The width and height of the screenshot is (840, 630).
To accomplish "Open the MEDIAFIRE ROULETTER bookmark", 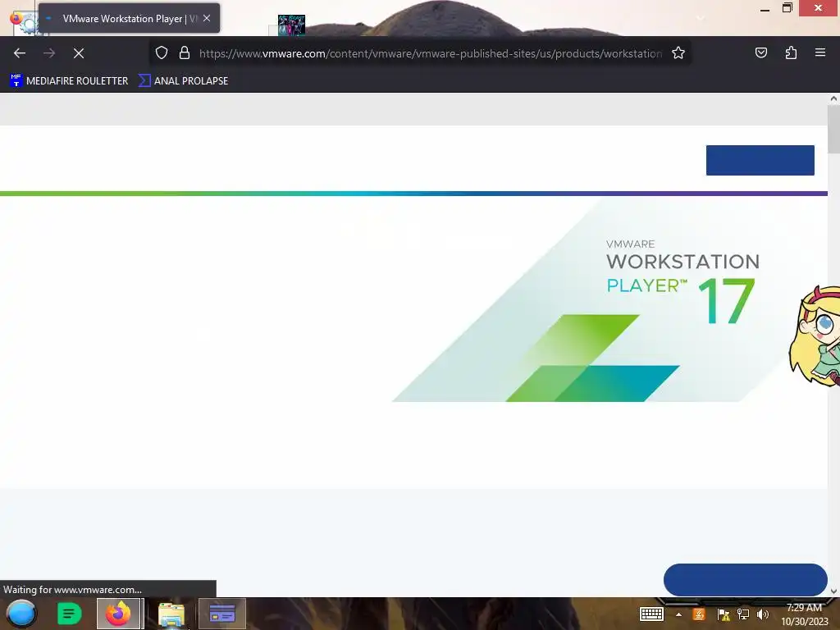I will coord(69,81).
